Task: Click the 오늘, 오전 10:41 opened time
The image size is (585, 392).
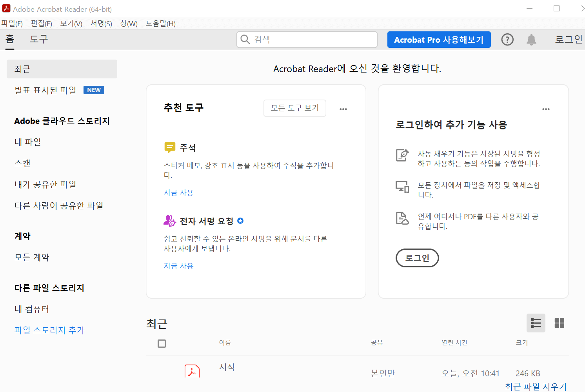Action: 471,374
